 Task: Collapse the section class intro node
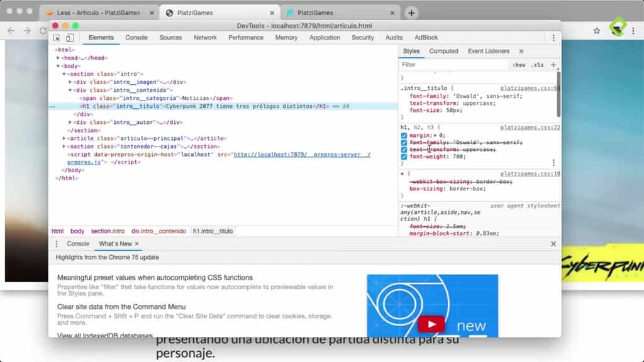[x=64, y=74]
